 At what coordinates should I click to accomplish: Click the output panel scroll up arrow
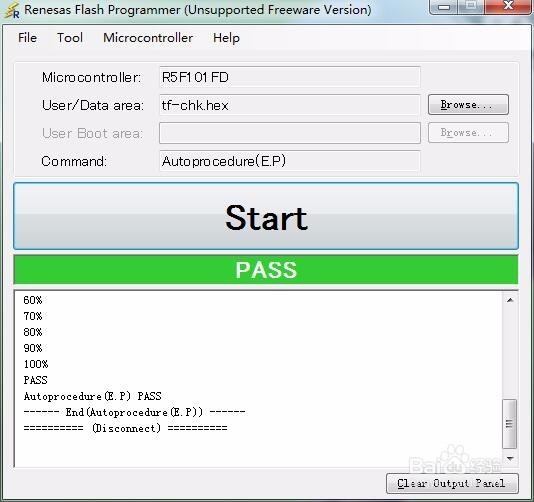click(510, 300)
